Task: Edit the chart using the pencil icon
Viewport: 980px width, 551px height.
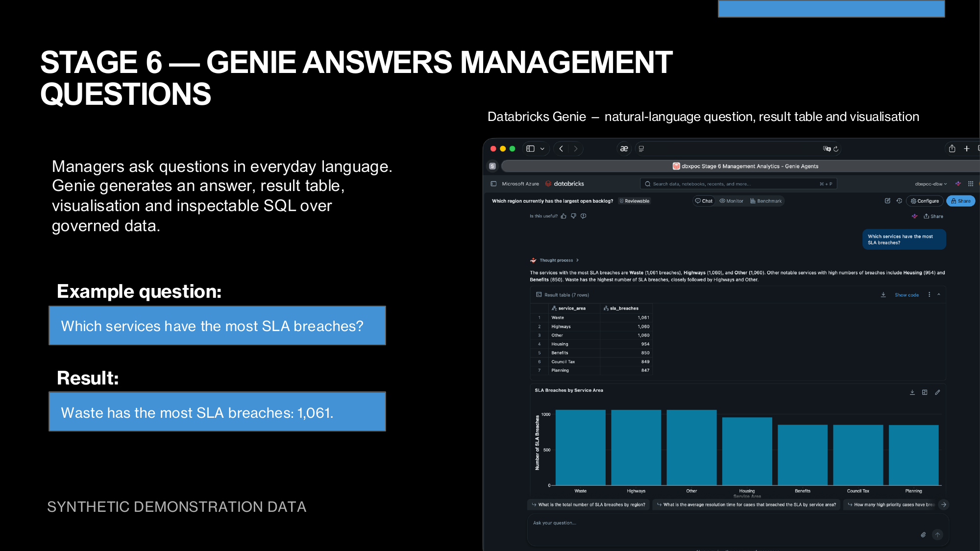Action: pos(937,392)
